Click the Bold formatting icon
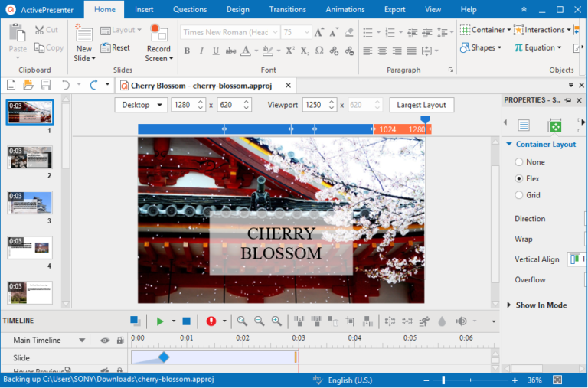This screenshot has height=388, width=588. click(x=187, y=51)
